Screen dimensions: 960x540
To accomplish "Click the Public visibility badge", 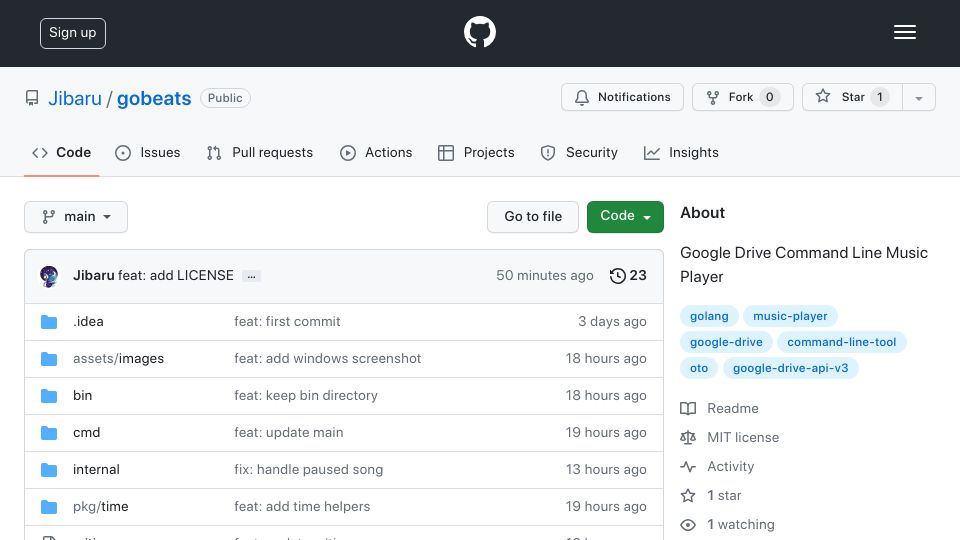I will [x=225, y=98].
